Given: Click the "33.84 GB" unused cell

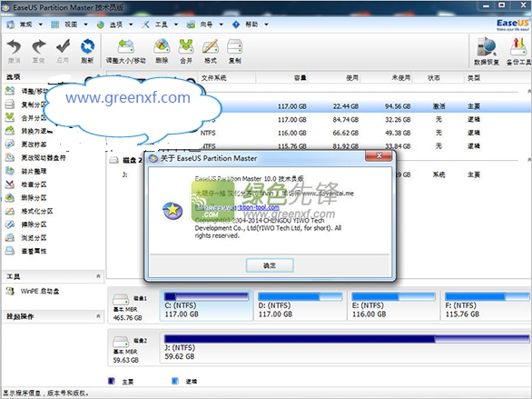Looking at the screenshot, I should 398,146.
